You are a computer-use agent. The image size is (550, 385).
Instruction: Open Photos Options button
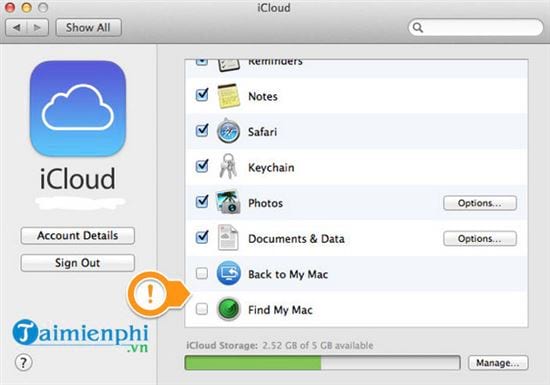pyautogui.click(x=480, y=203)
